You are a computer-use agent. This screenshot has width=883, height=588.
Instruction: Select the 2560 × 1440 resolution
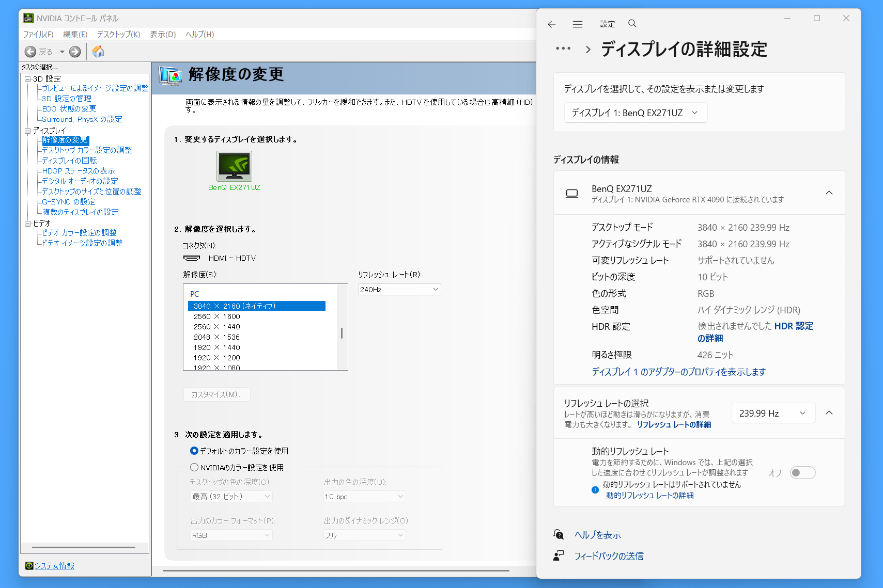click(x=217, y=327)
